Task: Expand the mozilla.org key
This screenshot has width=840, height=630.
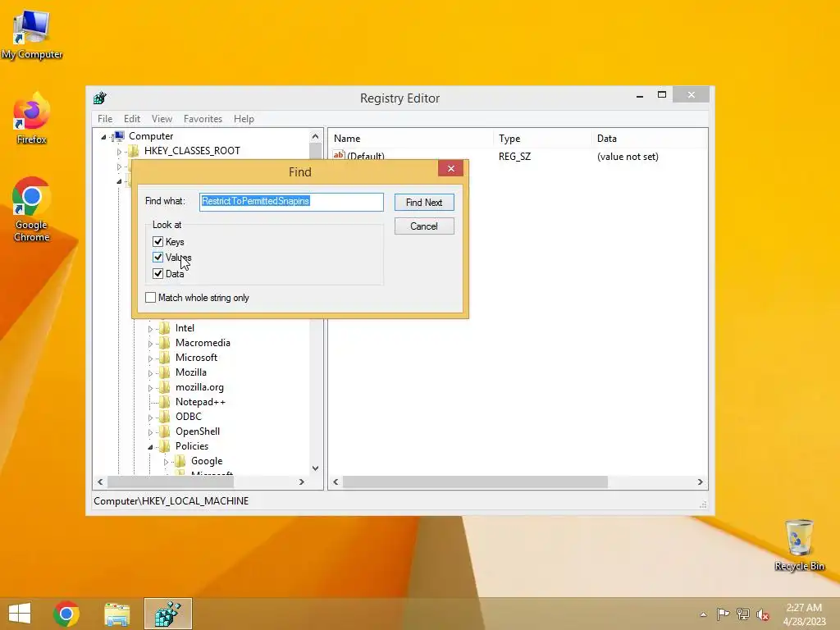Action: point(151,387)
